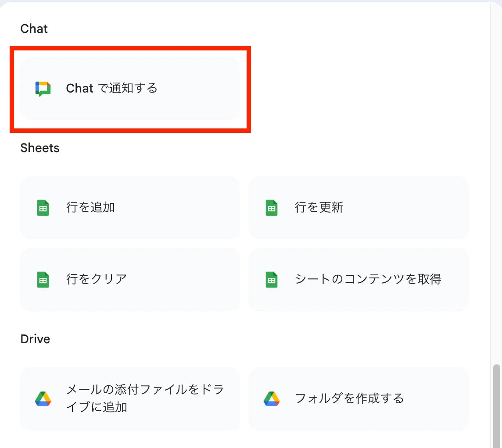Click the vertical scrollbar thumb
Screen dimensions: 502x448
click(497, 406)
